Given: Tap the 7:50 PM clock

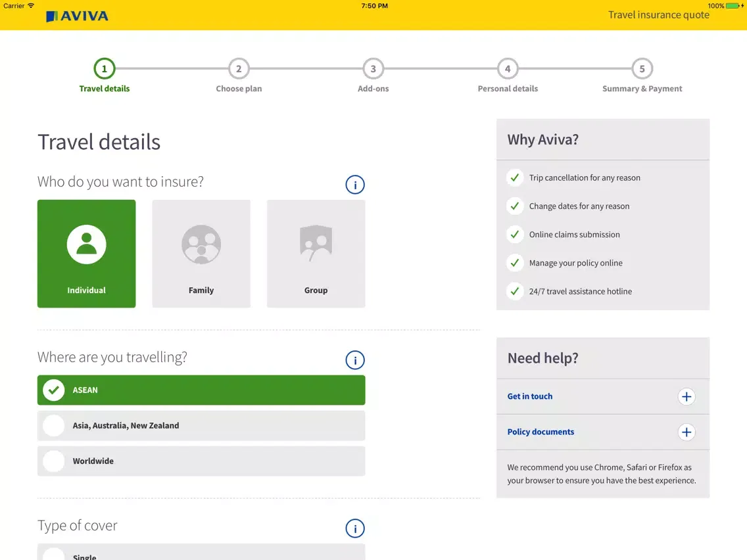Looking at the screenshot, I should (374, 6).
